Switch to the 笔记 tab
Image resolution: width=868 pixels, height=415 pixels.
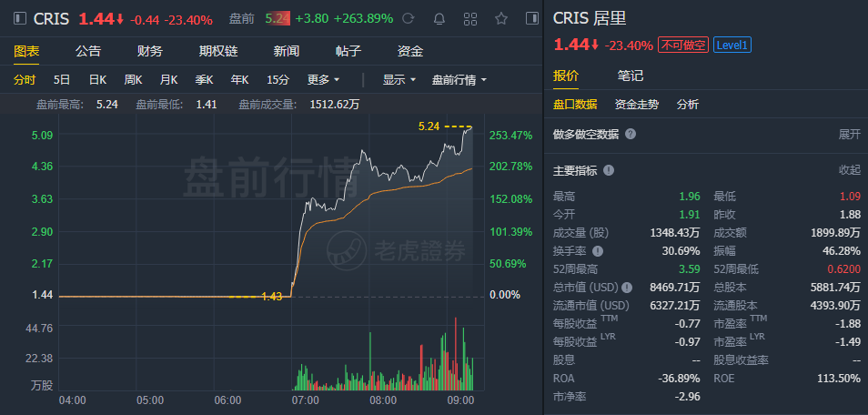[631, 76]
